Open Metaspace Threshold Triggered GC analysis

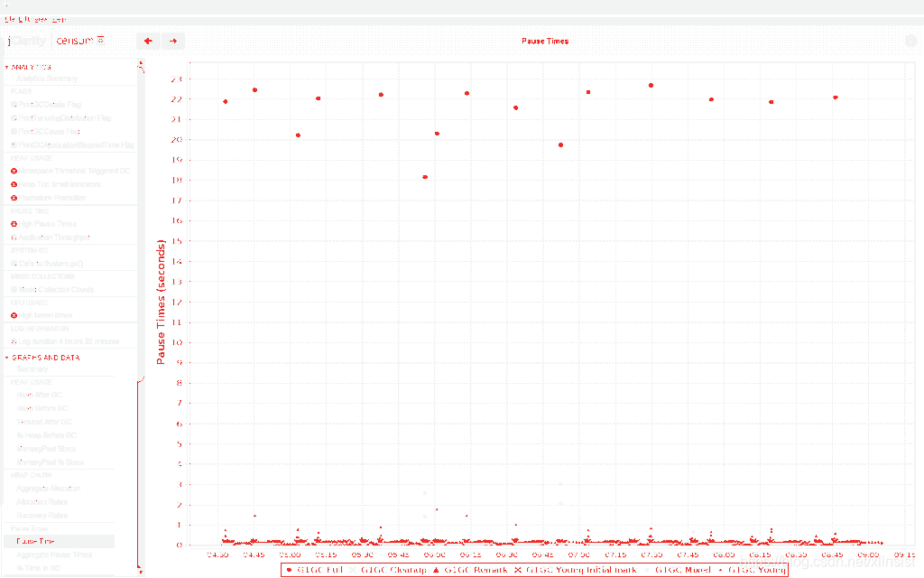pos(74,171)
